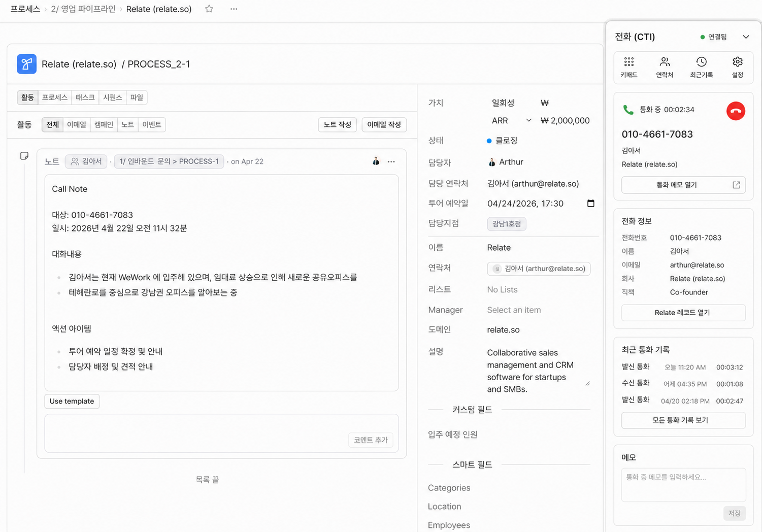Screen dimensions: 762x532
Task: Filter activities by 캠페인
Action: (104, 124)
